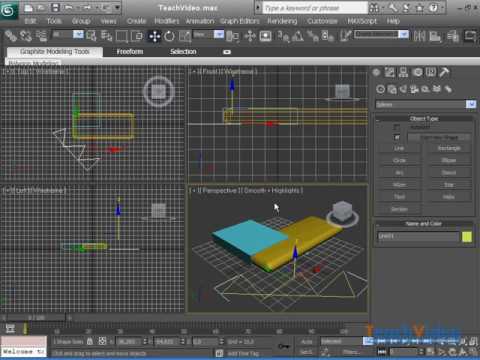Open Edit Named Selection Sets

point(346,36)
